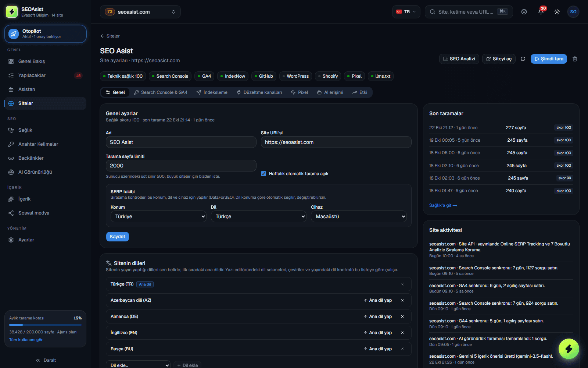The height and width of the screenshot is (368, 588).
Task: Switch to AI erişimi tab
Action: [x=330, y=92]
